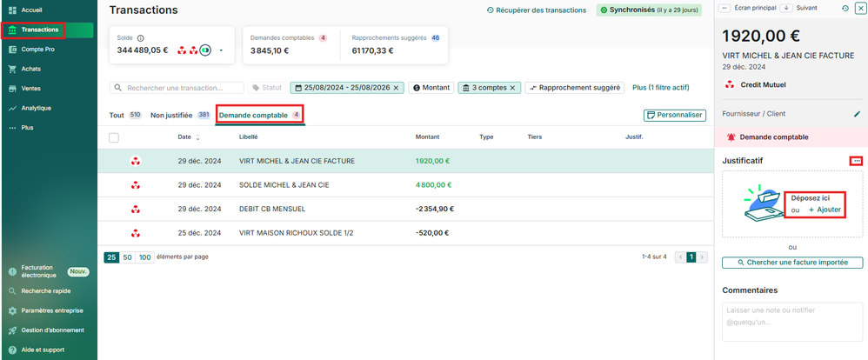The image size is (868, 360).
Task: Click the Solde info icon
Action: pyautogui.click(x=141, y=38)
